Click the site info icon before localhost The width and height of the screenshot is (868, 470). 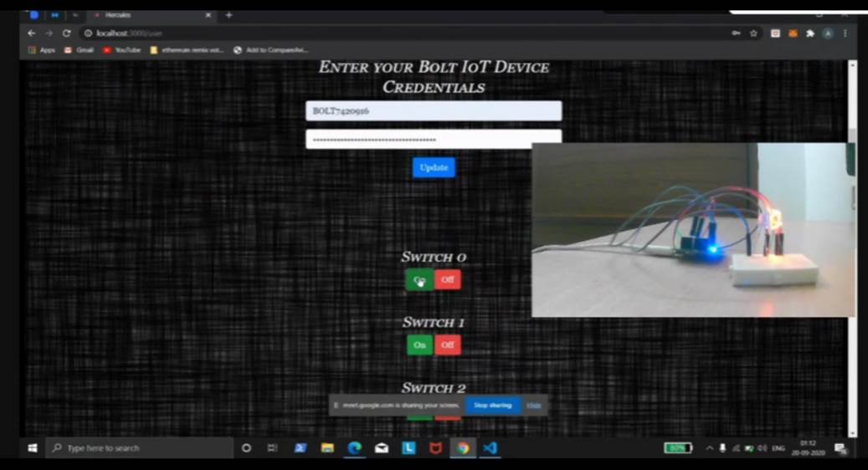coord(88,33)
